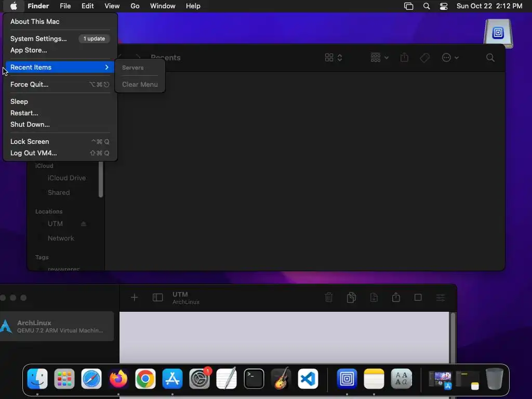This screenshot has width=532, height=399.
Task: Open App Store from the dock
Action: click(172, 378)
